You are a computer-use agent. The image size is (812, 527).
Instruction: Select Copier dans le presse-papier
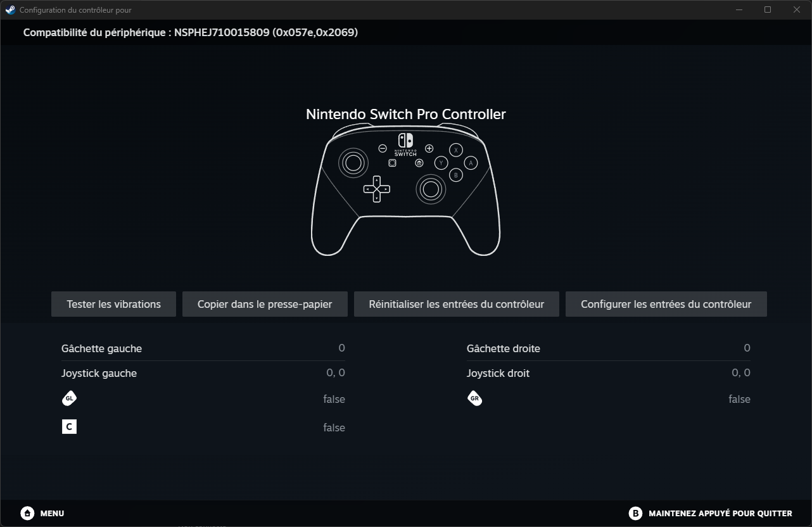[x=265, y=304]
